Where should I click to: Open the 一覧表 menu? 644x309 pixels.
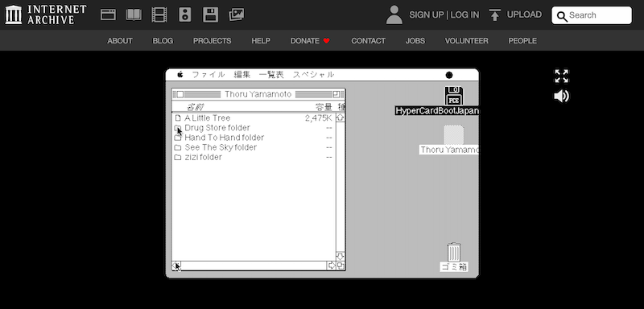click(x=271, y=75)
